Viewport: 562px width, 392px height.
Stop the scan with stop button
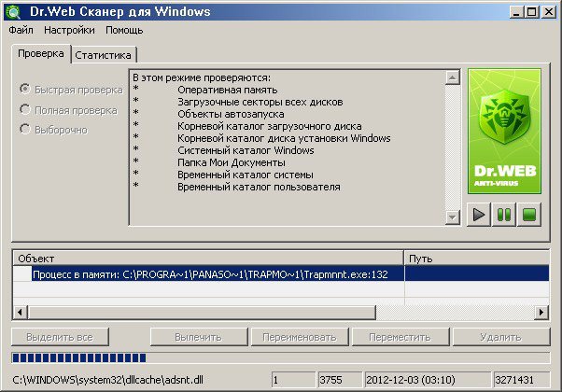coord(529,216)
